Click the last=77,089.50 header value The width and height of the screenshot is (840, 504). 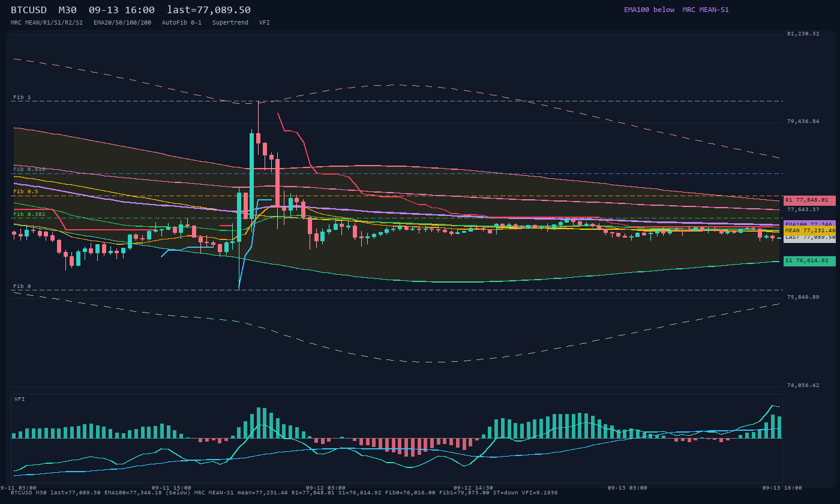click(x=209, y=10)
